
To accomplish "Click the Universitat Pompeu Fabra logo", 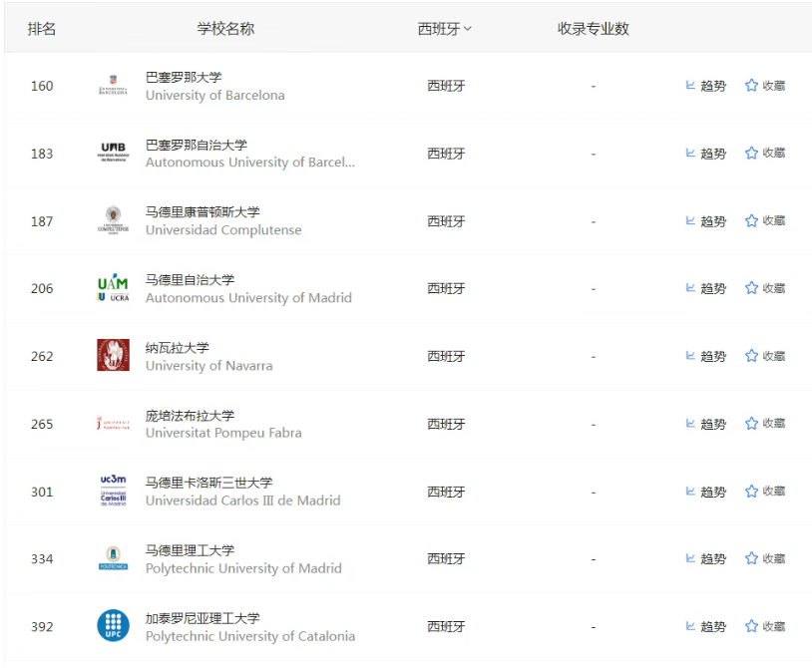I will [113, 424].
